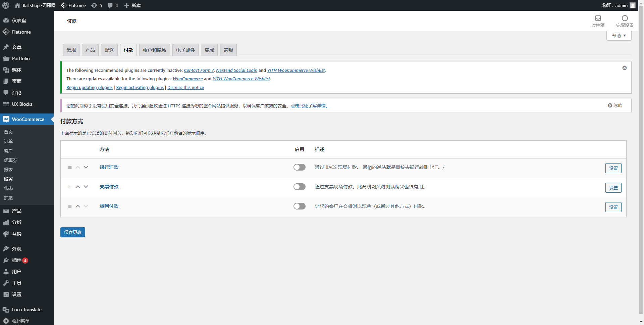644x325 pixels.
Task: Open the 插件 menu showing 4 updates
Action: point(16,260)
